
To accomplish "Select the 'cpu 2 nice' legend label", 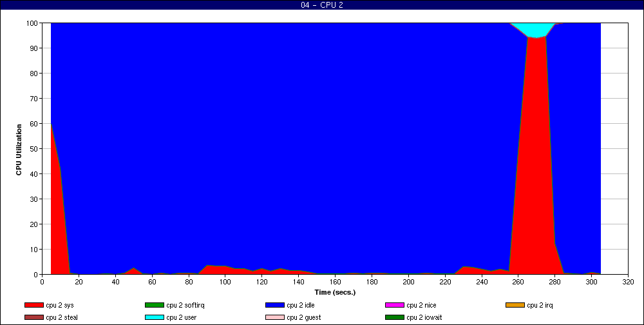I will pos(421,305).
